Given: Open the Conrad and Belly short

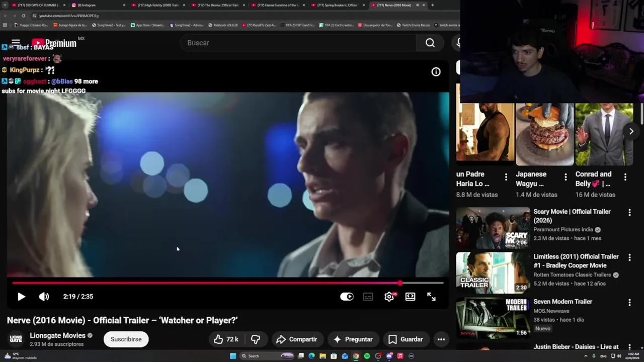Looking at the screenshot, I should pos(604,134).
